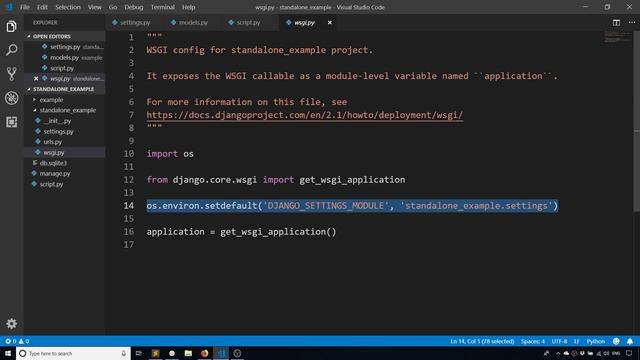Collapse the STANDALONE_EXAMPLE section
The image size is (640, 360).
tap(64, 89)
